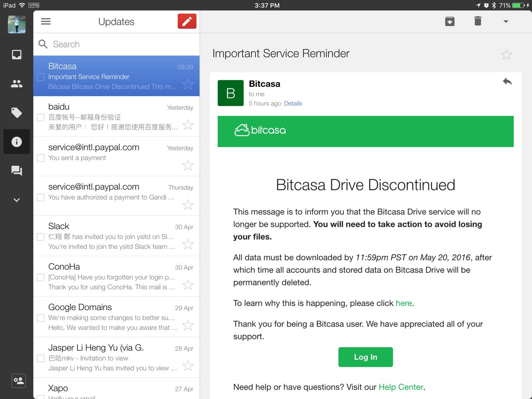Follow the Help Center link
This screenshot has width=532, height=399.
click(401, 387)
